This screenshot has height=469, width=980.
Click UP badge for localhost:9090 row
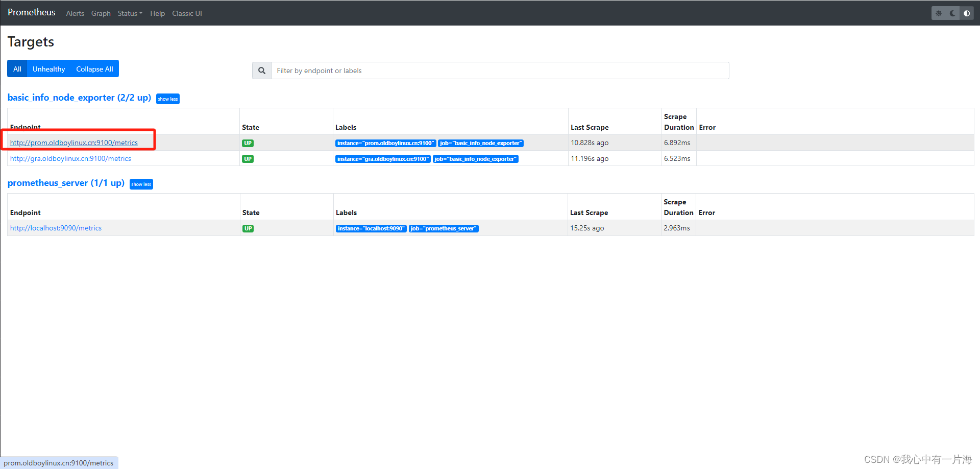coord(248,228)
